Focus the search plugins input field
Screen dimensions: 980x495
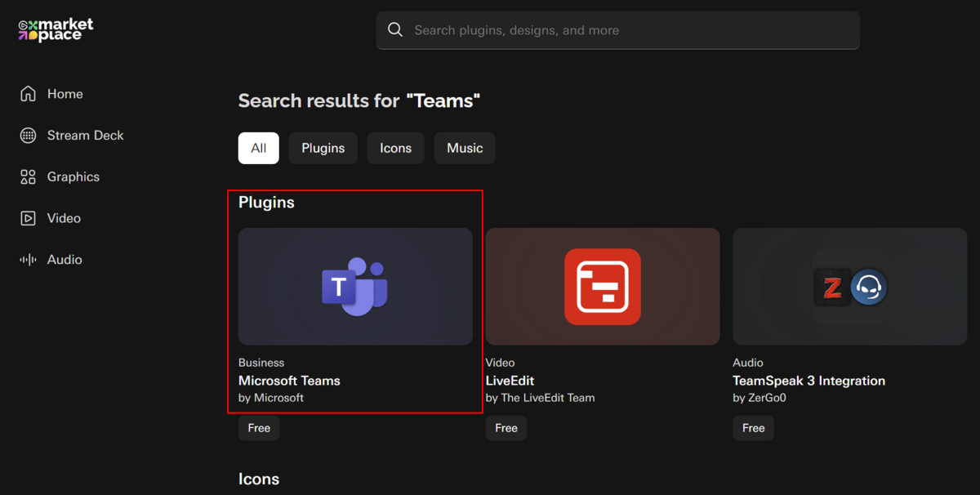click(x=618, y=30)
